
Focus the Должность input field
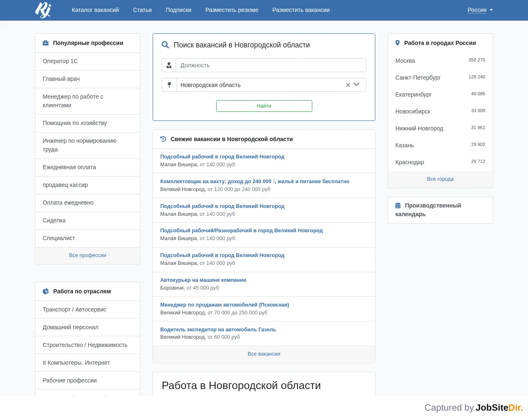271,65
